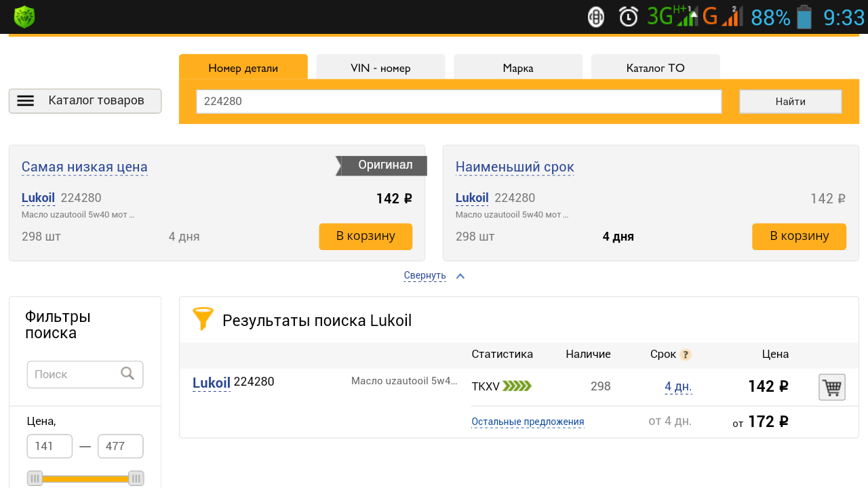
Task: Click the maximum price field 477
Action: [121, 446]
